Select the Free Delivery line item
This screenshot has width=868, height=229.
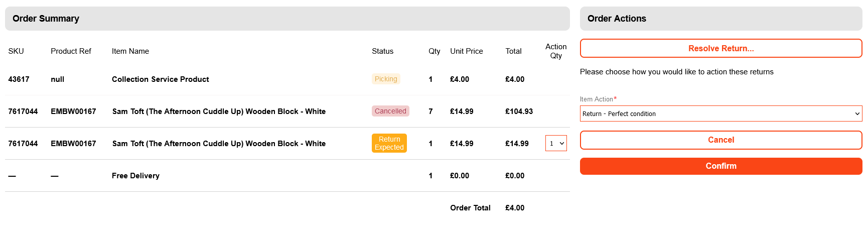(x=135, y=176)
